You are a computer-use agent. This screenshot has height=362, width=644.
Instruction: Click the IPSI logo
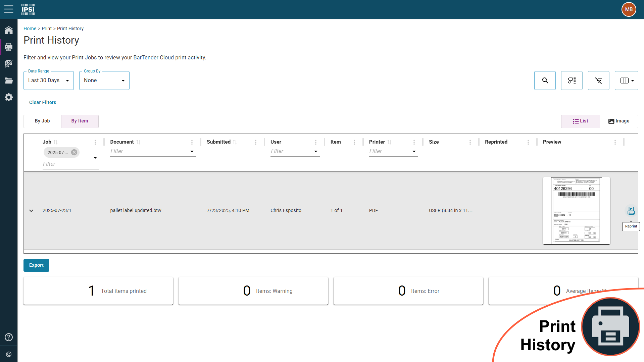[x=28, y=9]
